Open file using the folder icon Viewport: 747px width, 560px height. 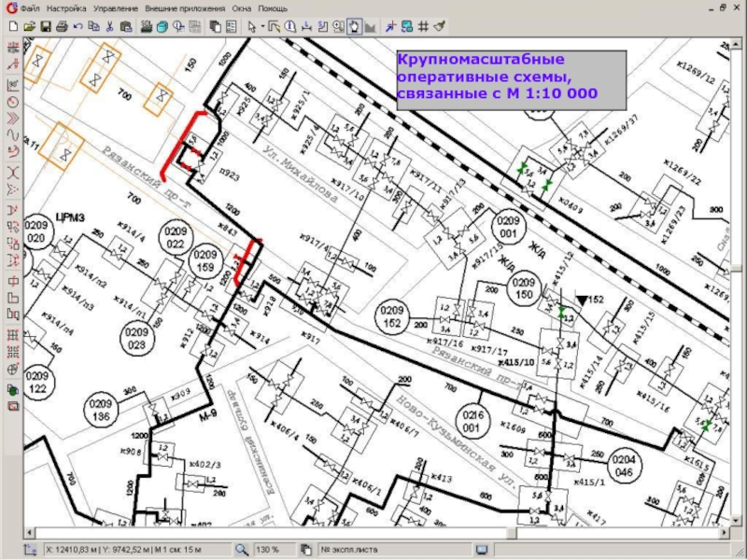(28, 26)
